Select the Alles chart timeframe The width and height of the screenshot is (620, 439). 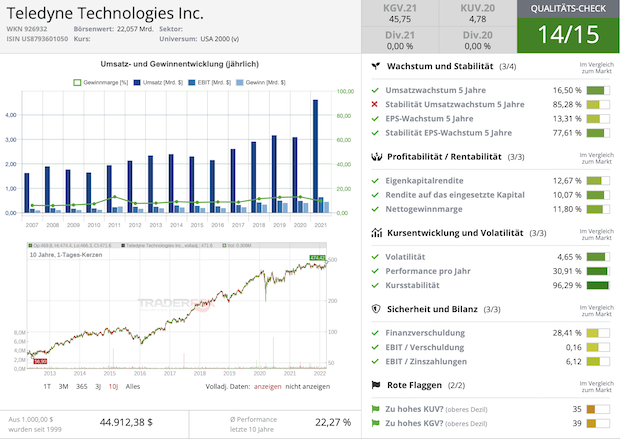pos(133,386)
